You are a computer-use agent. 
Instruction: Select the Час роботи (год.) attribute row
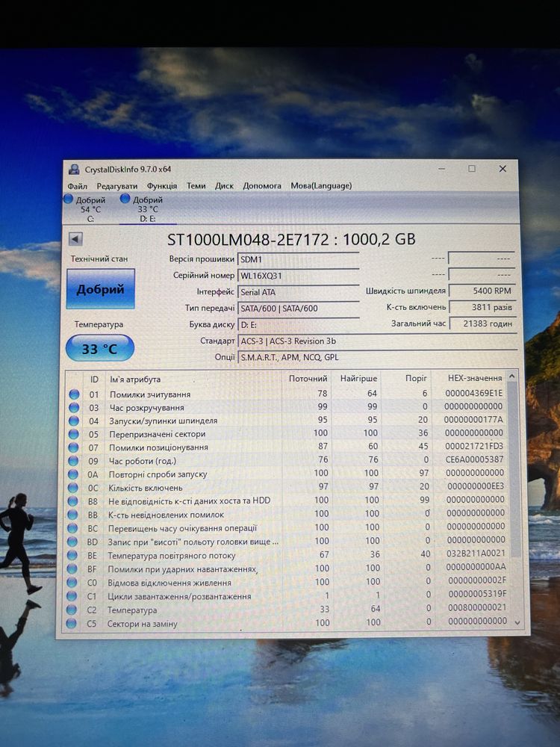pos(287,460)
